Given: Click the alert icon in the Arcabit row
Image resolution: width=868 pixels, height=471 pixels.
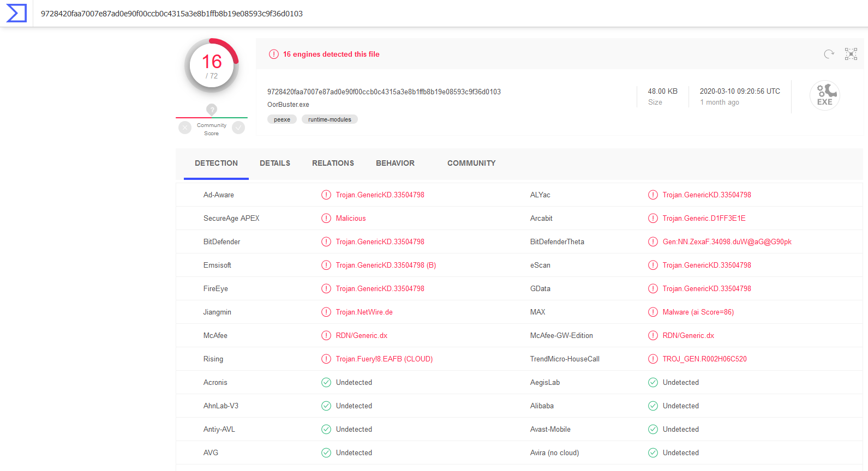Looking at the screenshot, I should point(653,218).
